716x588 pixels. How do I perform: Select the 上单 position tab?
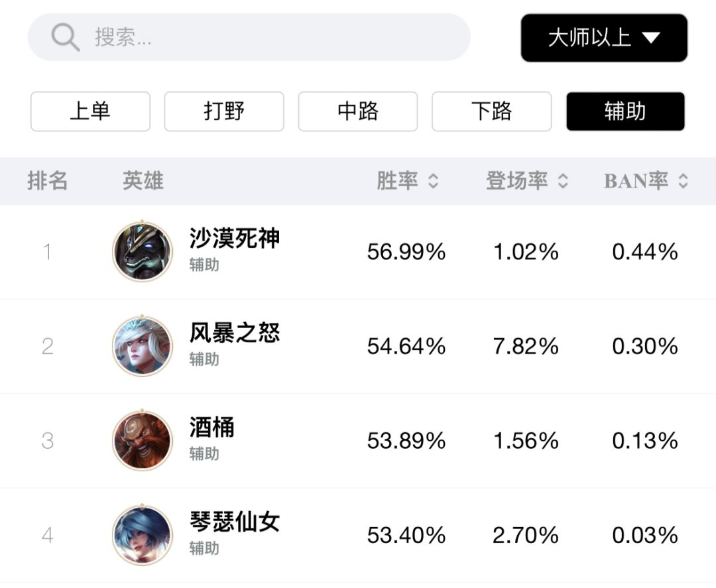(90, 111)
